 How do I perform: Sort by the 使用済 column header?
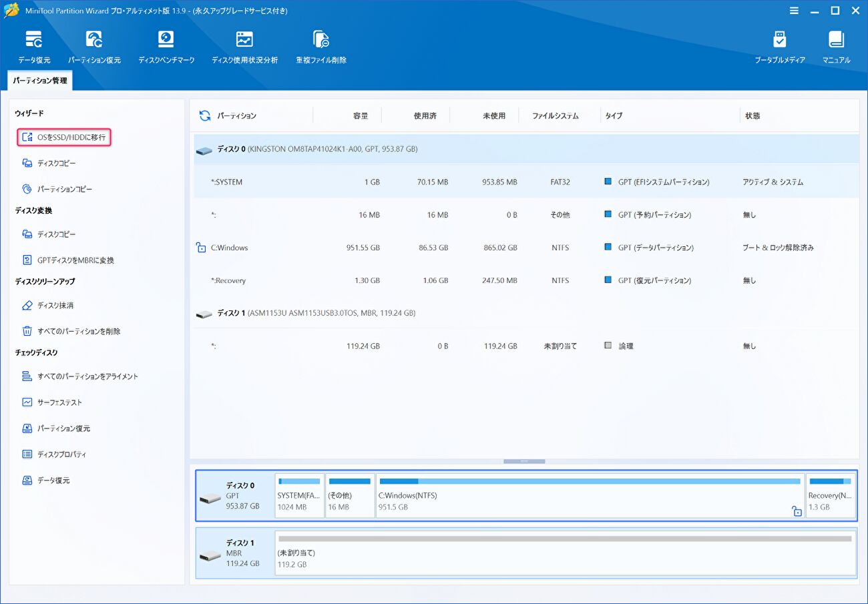pos(425,116)
